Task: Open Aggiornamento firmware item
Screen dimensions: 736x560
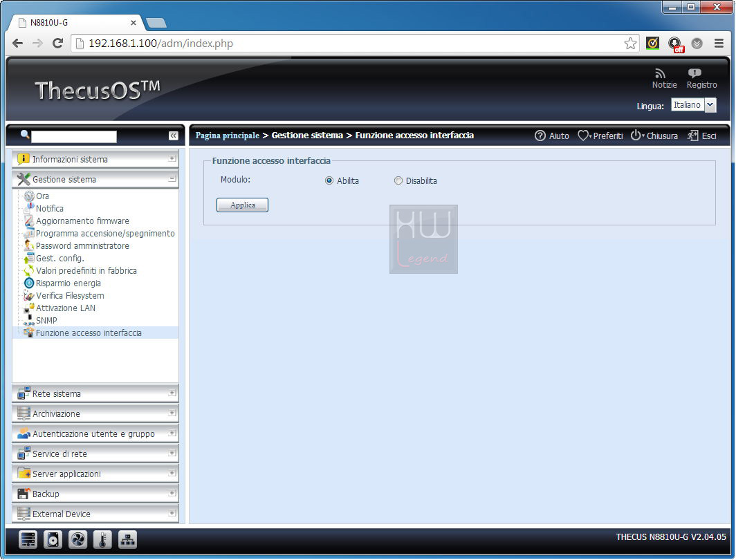Action: [x=82, y=221]
